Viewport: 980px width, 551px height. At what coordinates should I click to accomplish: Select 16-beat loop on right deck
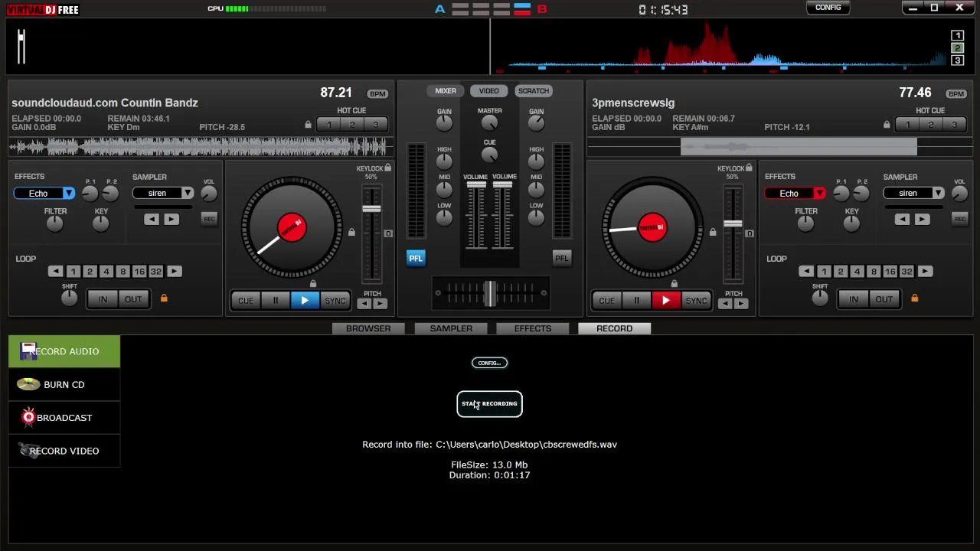point(890,272)
